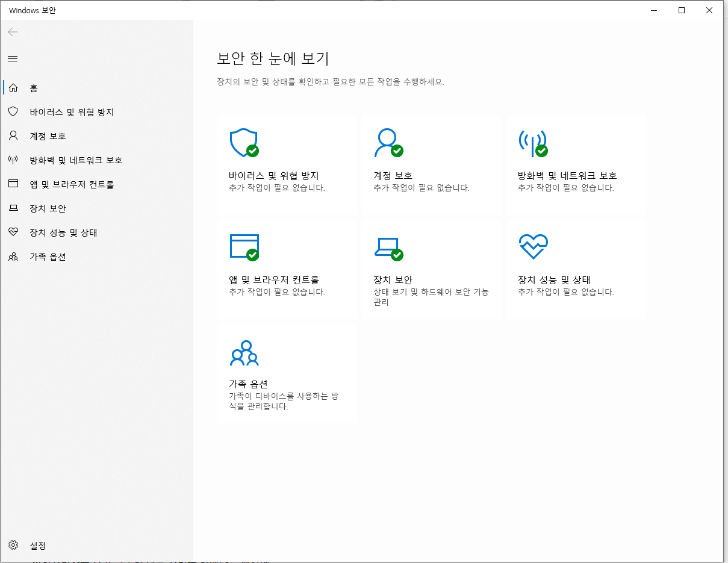Open the 가족 옵션 tile title
Image resolution: width=728 pixels, height=563 pixels.
tap(248, 384)
